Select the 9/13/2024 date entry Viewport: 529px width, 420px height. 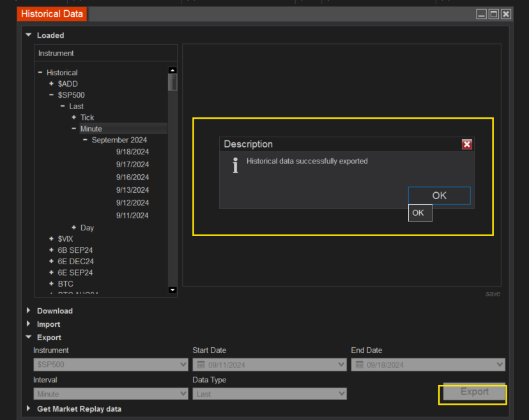click(x=132, y=190)
